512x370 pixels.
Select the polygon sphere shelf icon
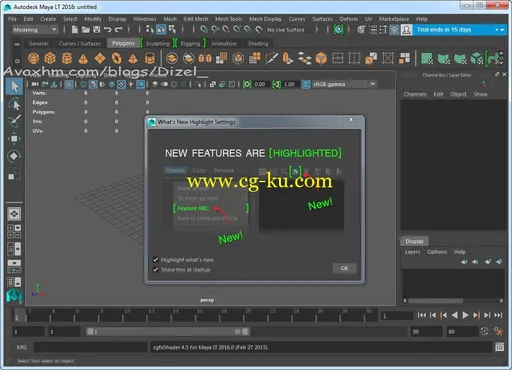[x=33, y=58]
